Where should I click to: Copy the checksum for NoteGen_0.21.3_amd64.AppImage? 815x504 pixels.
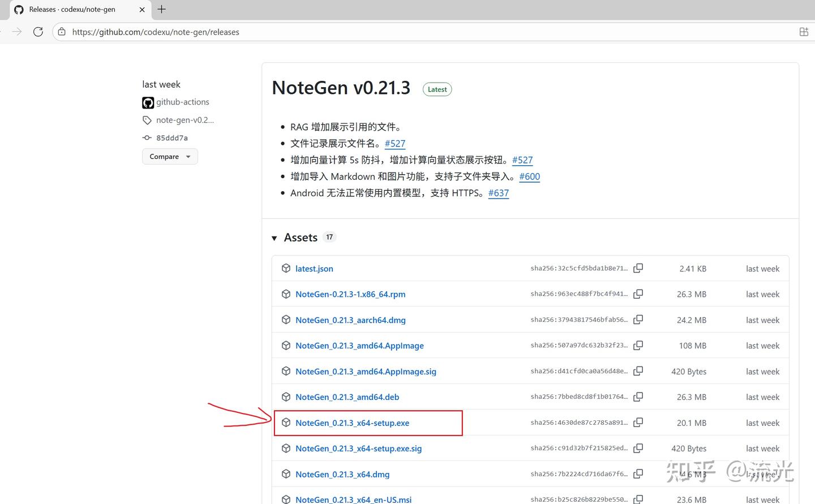(638, 345)
